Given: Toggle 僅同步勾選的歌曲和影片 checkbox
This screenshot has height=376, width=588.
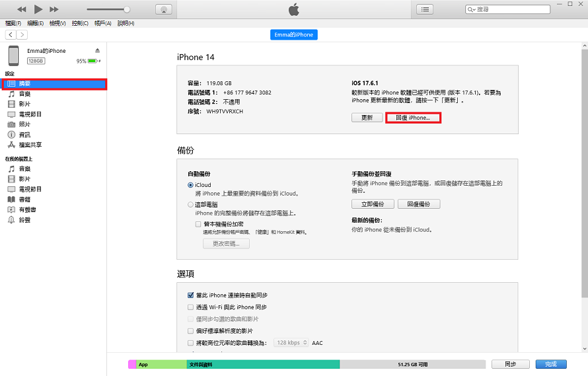Looking at the screenshot, I should point(190,319).
